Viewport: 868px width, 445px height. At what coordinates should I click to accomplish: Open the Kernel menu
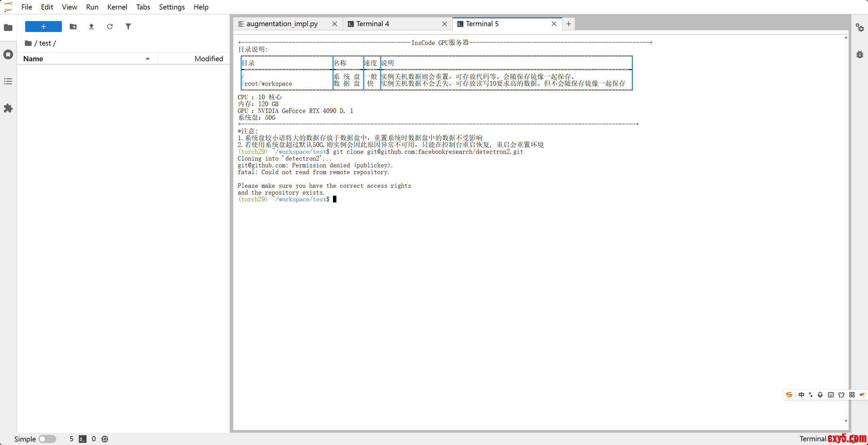pyautogui.click(x=117, y=7)
